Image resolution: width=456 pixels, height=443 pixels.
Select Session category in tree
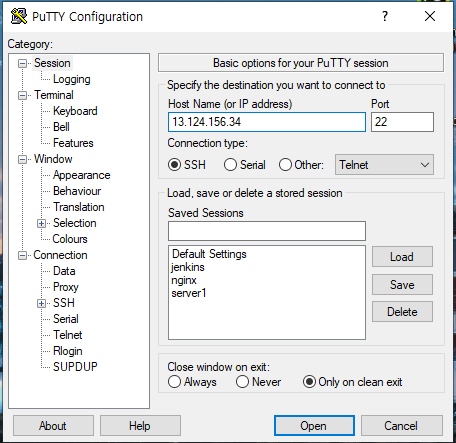[x=52, y=63]
